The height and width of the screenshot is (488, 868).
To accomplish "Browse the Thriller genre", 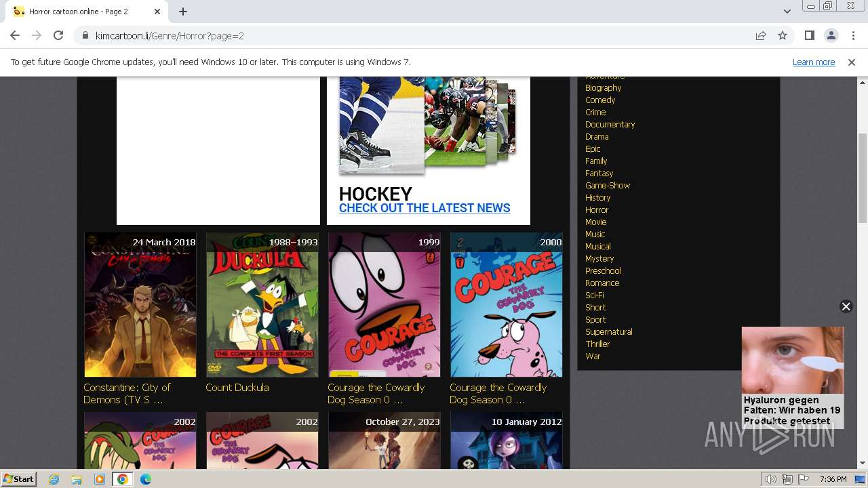I will 597,344.
